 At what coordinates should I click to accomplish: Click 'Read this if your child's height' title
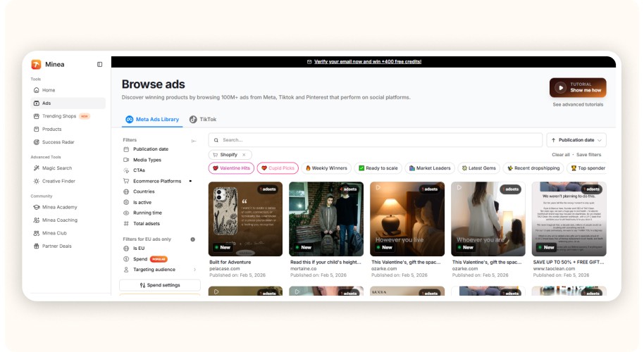coord(326,262)
